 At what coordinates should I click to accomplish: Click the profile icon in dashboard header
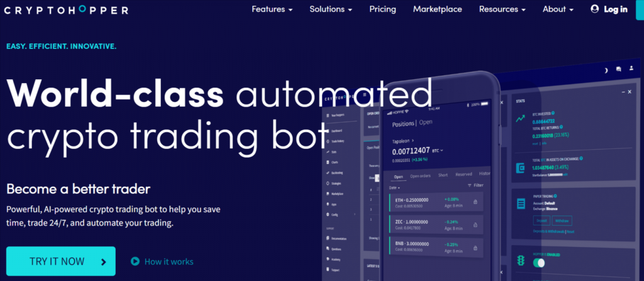click(631, 69)
